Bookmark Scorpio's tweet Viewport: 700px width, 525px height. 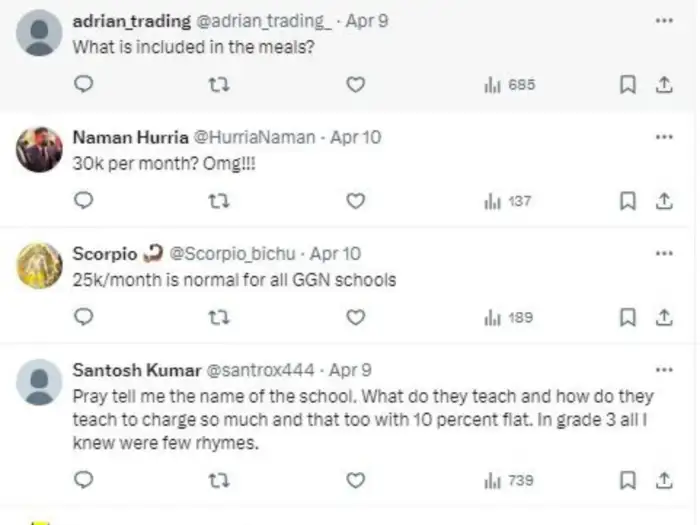[x=628, y=317]
